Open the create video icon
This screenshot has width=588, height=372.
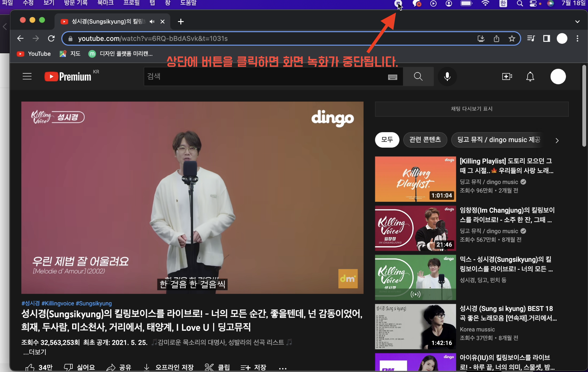coord(507,76)
